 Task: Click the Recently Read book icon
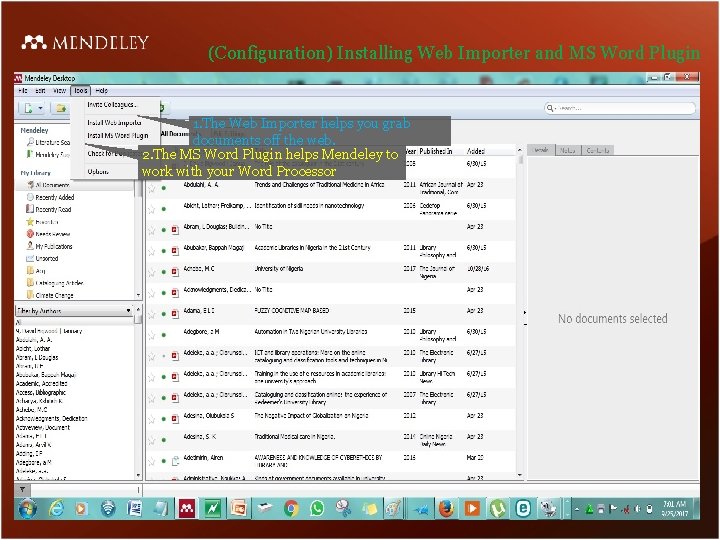click(x=30, y=209)
